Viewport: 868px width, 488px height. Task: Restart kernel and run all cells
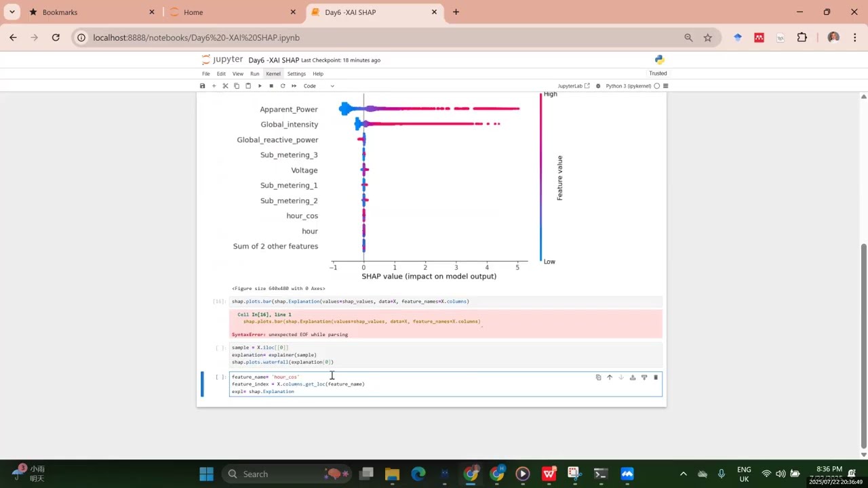(294, 86)
